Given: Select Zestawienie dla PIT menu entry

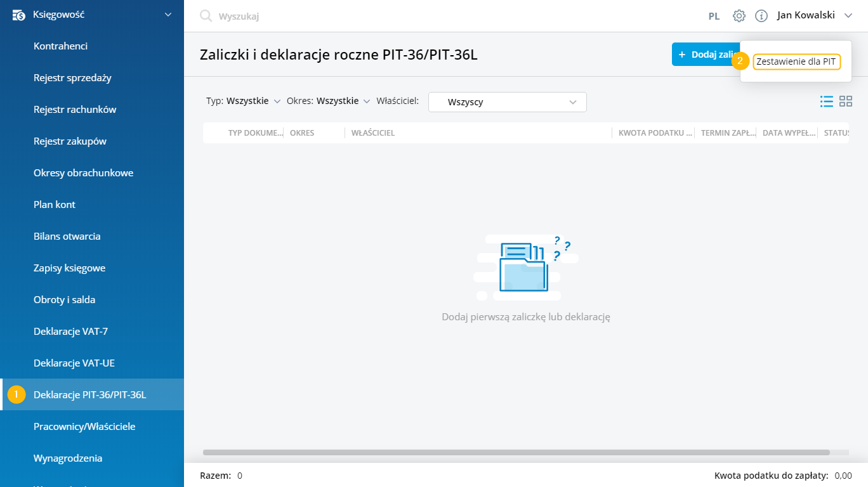Looking at the screenshot, I should [x=796, y=62].
